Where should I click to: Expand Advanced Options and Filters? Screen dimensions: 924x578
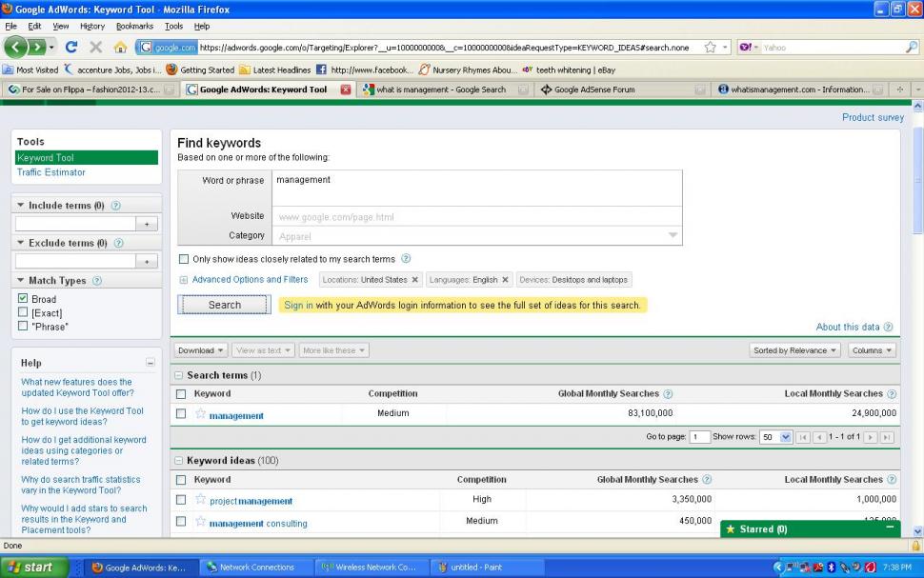click(250, 280)
